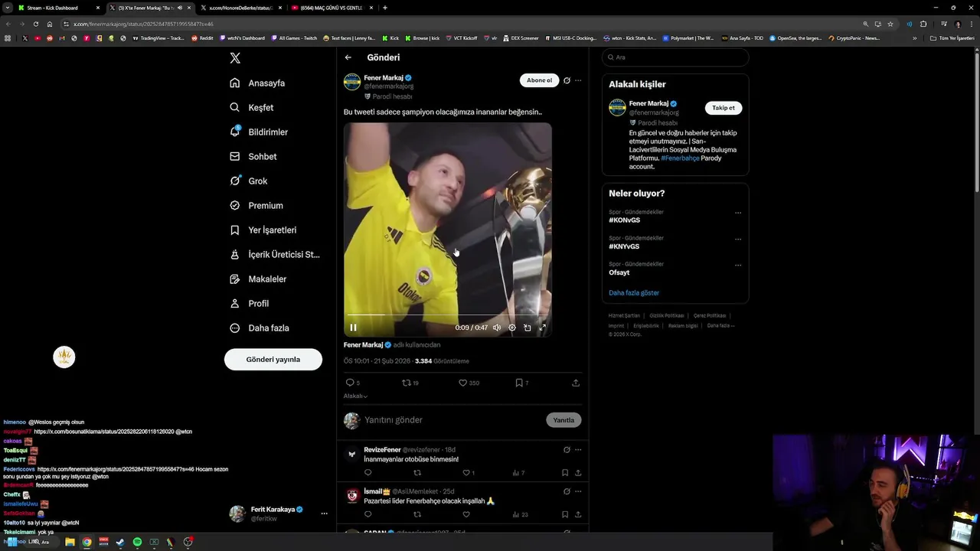Open more options on Fener Markaj post
This screenshot has width=980, height=551.
(x=578, y=80)
